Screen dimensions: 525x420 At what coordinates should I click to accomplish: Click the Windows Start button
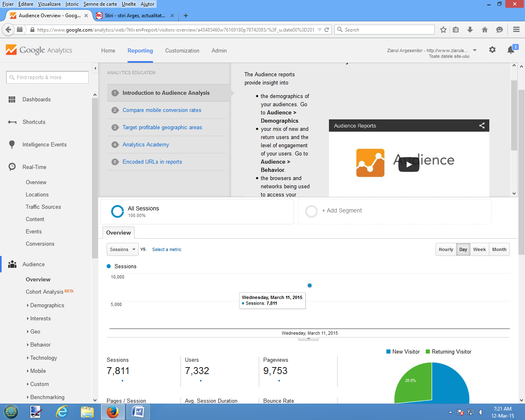coord(11,412)
